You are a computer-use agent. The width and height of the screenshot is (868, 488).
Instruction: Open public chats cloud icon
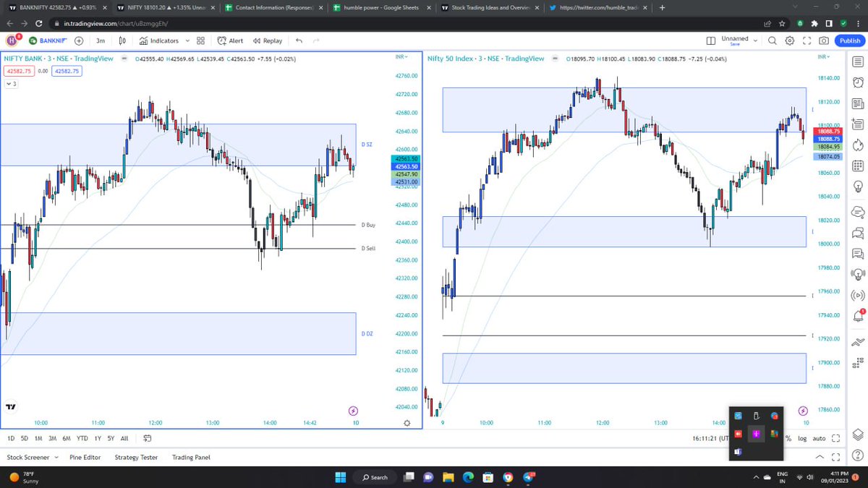click(858, 212)
